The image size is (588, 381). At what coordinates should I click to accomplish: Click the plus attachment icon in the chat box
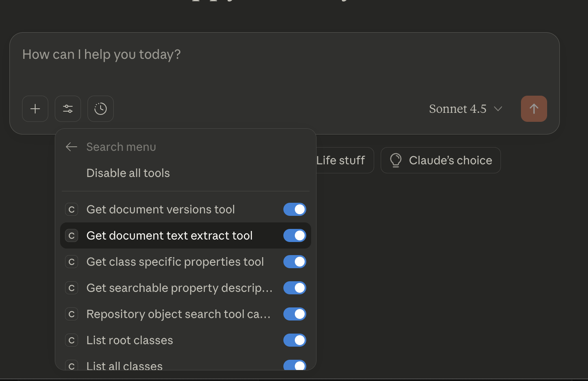(35, 109)
